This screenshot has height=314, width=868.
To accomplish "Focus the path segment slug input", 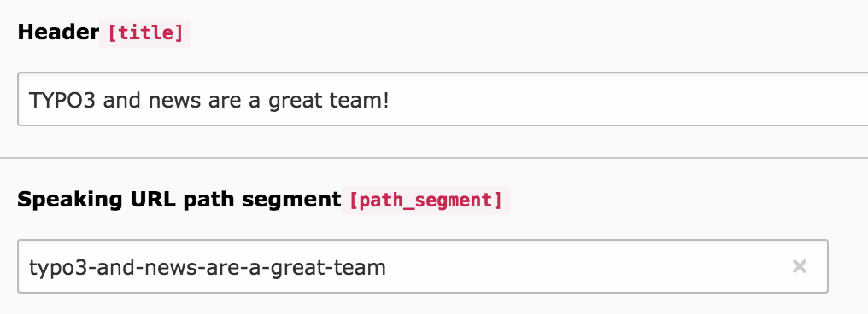I will (x=423, y=266).
